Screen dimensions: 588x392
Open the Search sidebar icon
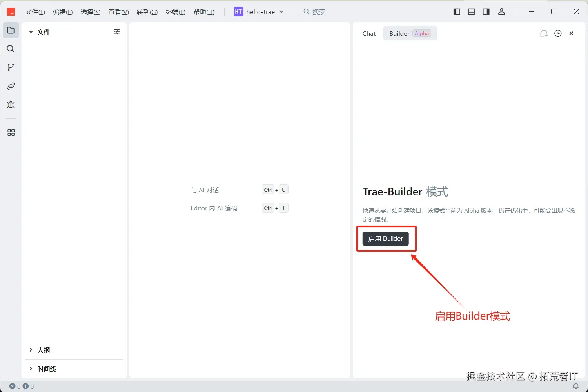coord(11,49)
